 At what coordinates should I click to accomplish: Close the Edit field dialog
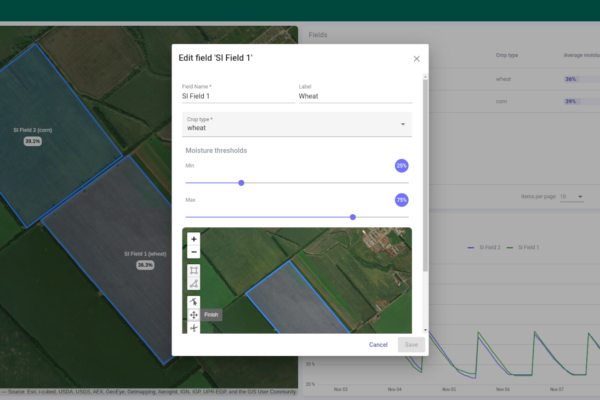point(417,59)
